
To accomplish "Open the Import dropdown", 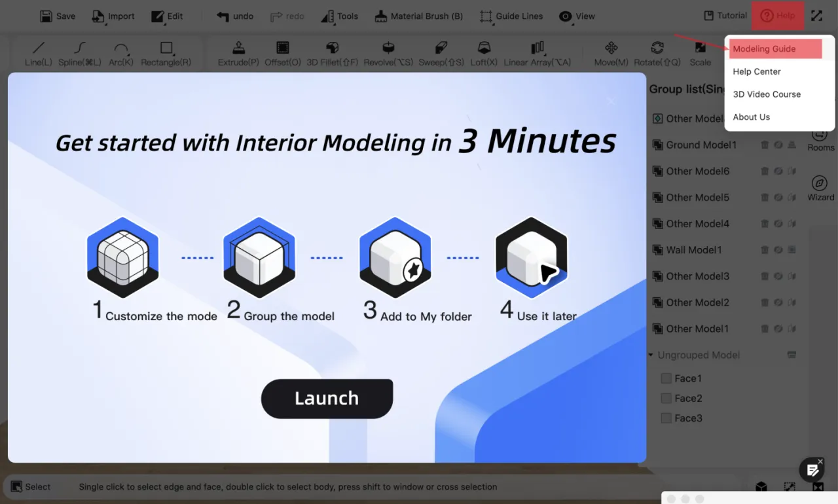I will 113,16.
